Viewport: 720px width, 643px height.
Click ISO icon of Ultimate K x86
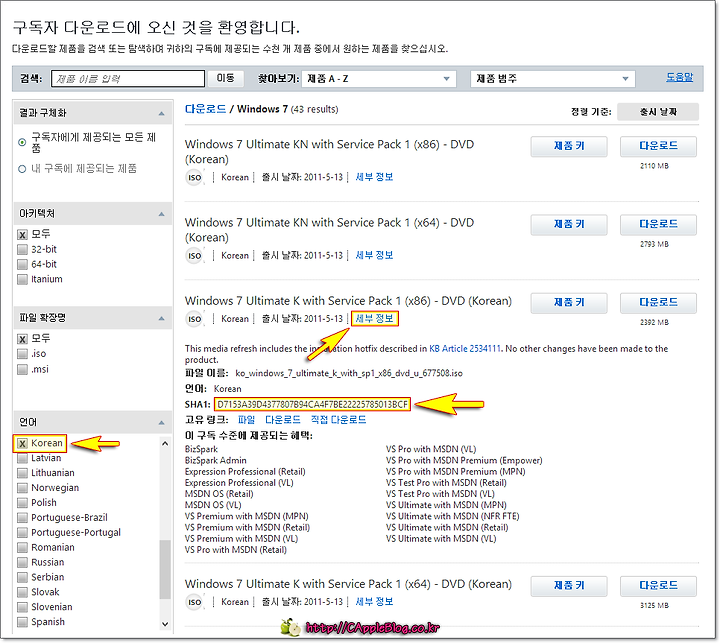tap(195, 319)
